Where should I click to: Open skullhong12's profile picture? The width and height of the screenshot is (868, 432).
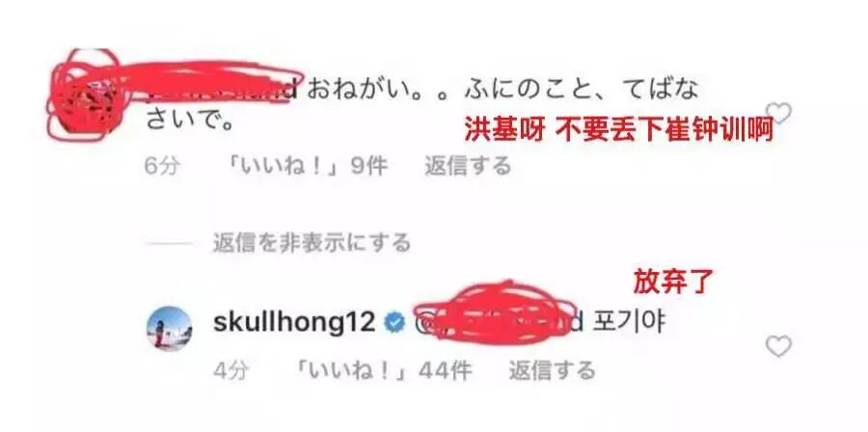pyautogui.click(x=170, y=329)
